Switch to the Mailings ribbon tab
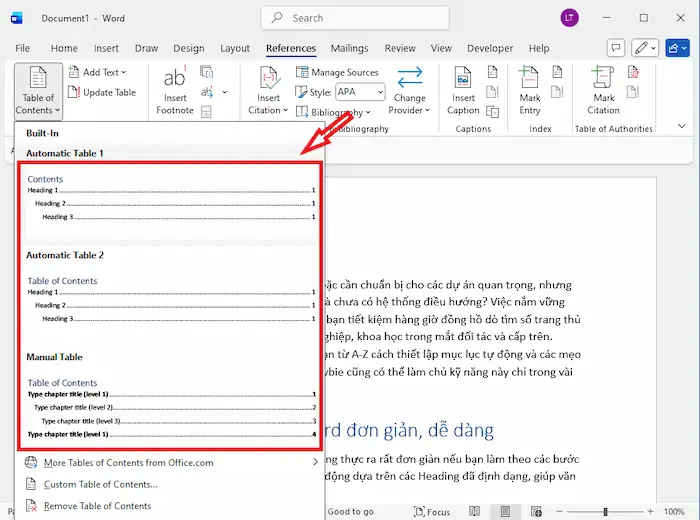 tap(349, 48)
